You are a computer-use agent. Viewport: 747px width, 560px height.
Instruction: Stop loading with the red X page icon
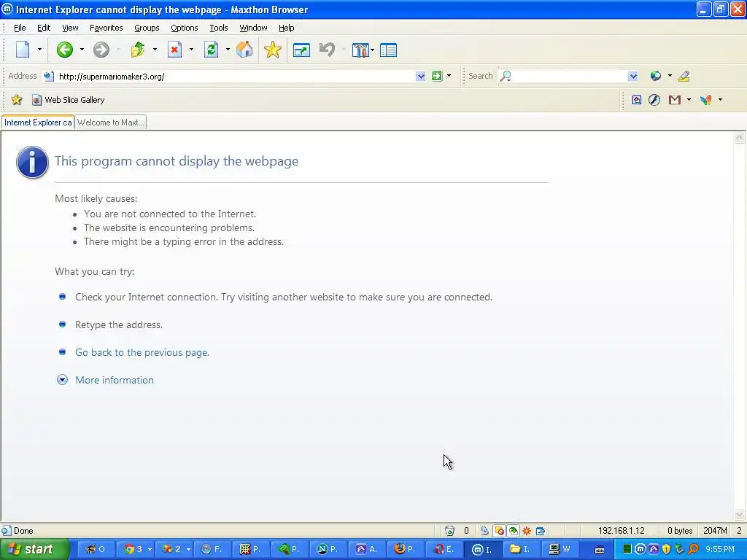175,50
